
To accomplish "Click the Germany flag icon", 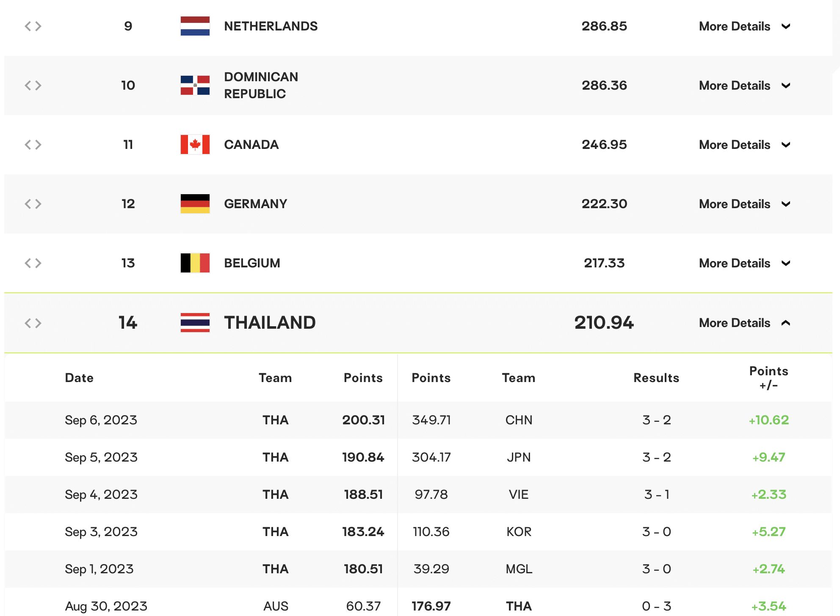I will (195, 203).
